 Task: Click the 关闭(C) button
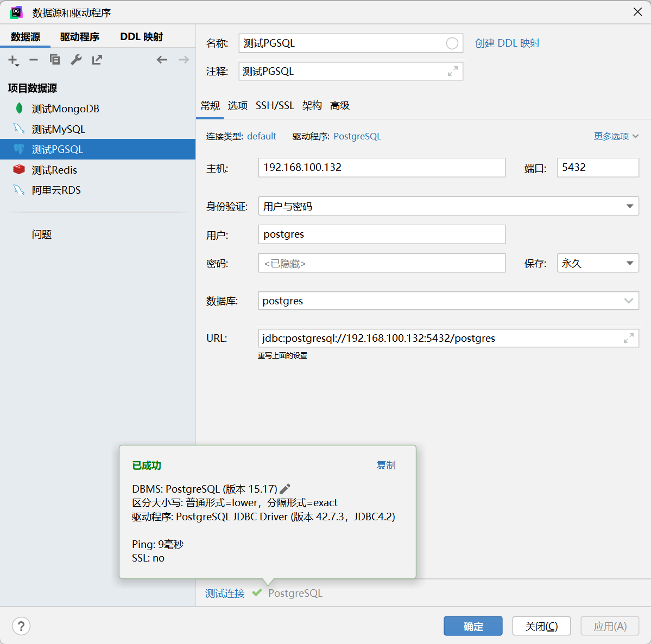click(x=541, y=626)
